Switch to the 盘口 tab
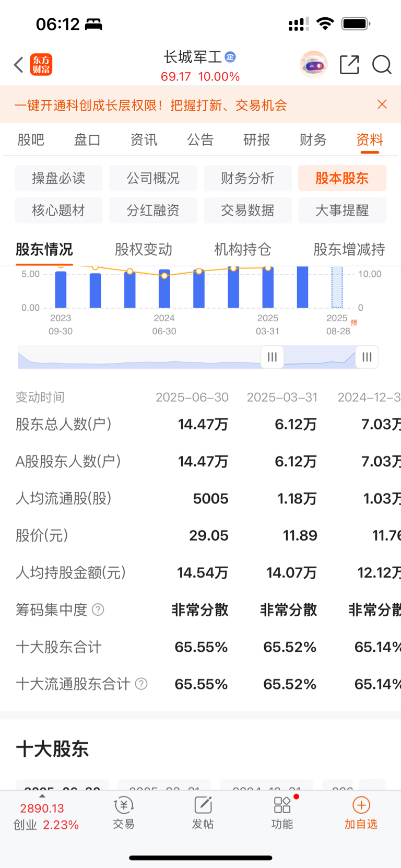Image resolution: width=401 pixels, height=868 pixels. pos(87,140)
